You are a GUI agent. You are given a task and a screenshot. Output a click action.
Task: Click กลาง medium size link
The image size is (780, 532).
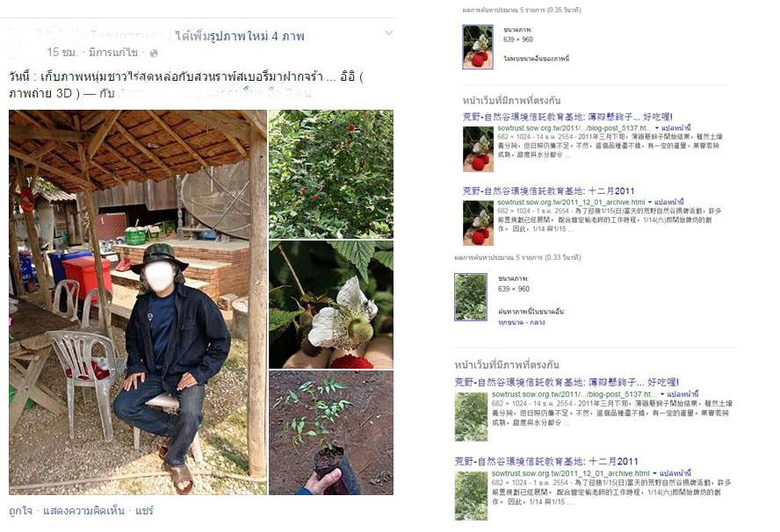click(x=538, y=322)
